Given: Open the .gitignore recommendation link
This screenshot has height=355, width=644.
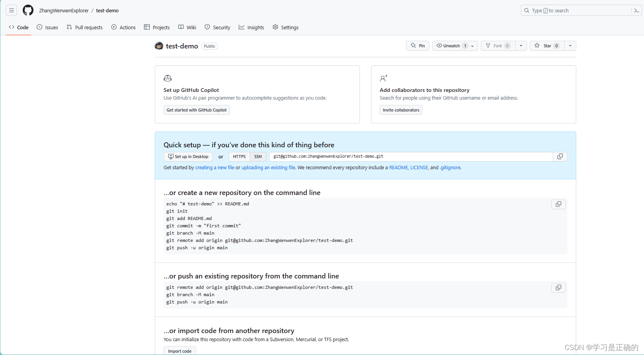Looking at the screenshot, I should (450, 168).
